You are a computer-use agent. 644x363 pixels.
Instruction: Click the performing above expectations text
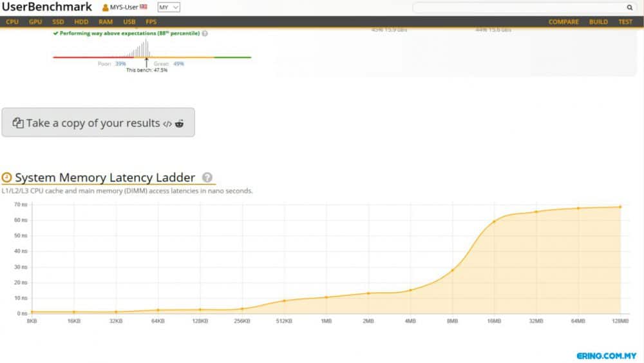click(x=130, y=34)
